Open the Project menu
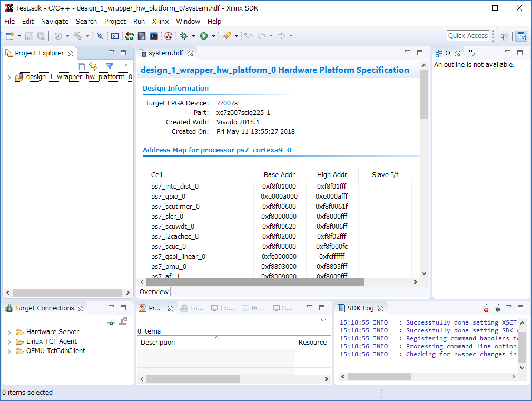Screen dimensions: 532x401 pos(115,22)
